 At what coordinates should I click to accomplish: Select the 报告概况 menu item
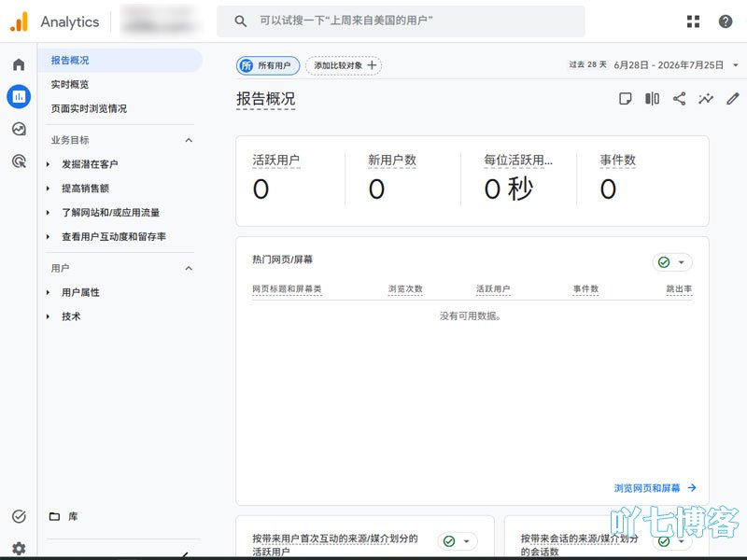click(x=120, y=60)
